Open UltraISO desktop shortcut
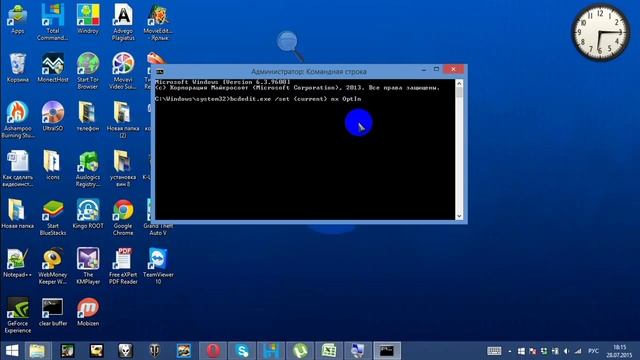This screenshot has height=360, width=640. pos(53,116)
